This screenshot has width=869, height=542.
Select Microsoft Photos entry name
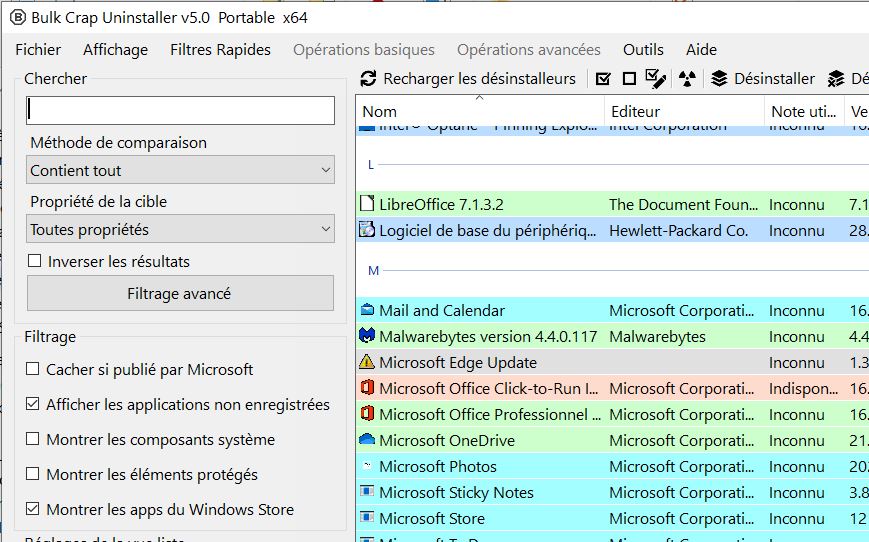click(x=438, y=467)
